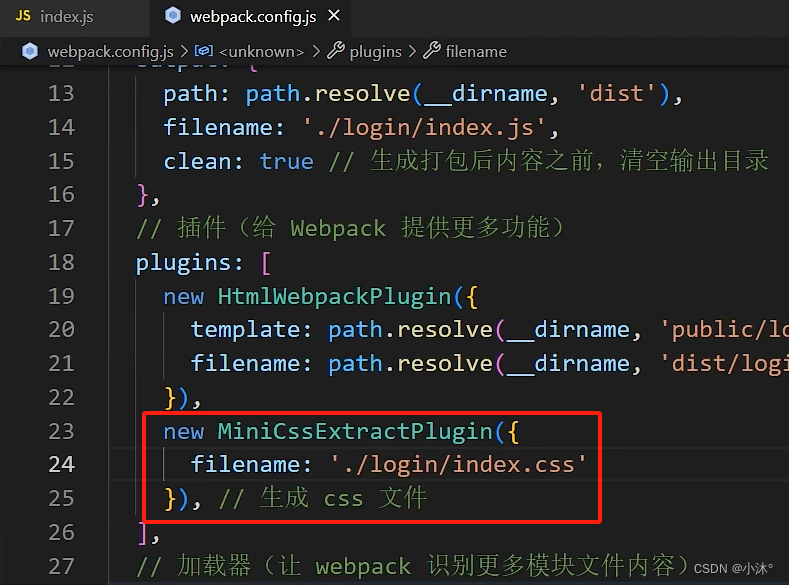
Task: Click the webpack icon in the breadcrumb
Action: point(30,51)
